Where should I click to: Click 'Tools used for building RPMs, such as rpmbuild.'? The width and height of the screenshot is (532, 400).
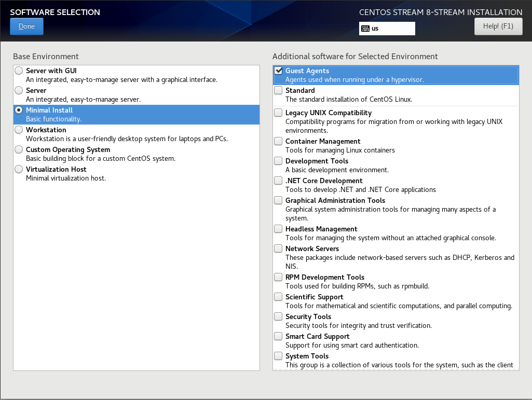pyautogui.click(x=357, y=286)
